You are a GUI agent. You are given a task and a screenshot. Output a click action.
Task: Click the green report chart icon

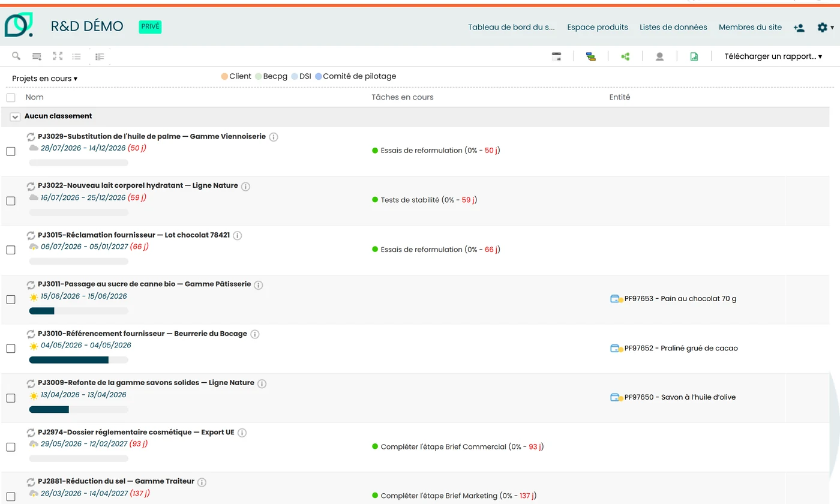(694, 56)
